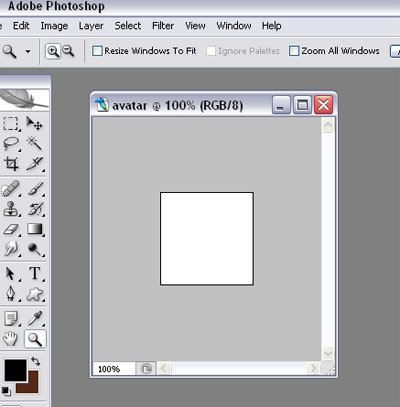Enable Resize Windows To Fit checkbox
This screenshot has height=407, width=400.
click(x=97, y=51)
